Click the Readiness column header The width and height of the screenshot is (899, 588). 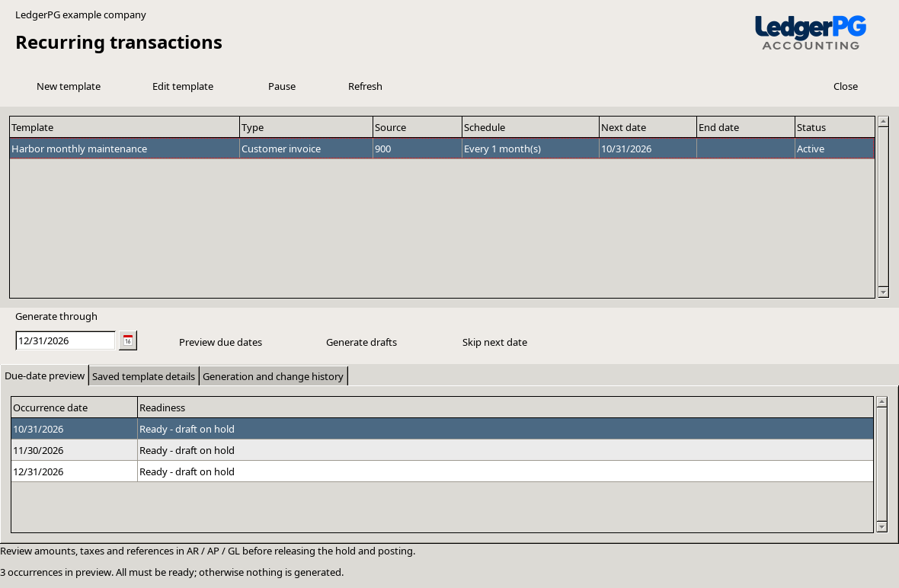[x=505, y=407]
